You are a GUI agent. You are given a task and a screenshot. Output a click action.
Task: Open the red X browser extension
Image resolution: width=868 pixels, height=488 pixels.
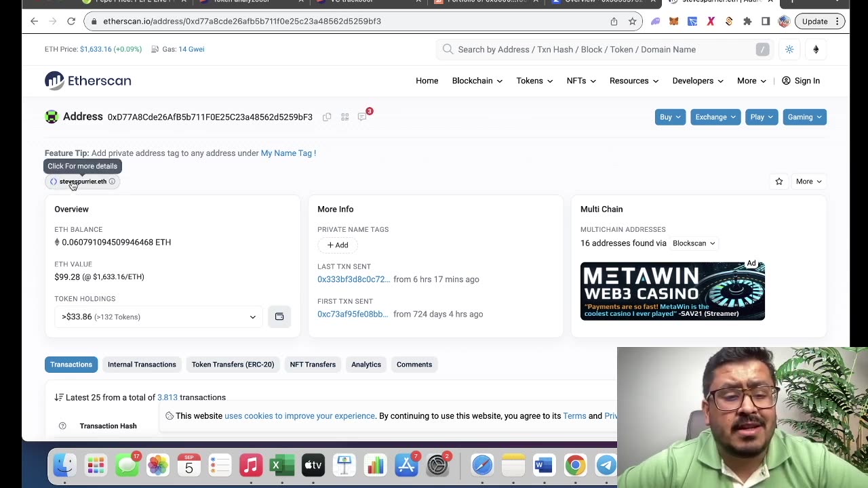(x=711, y=21)
